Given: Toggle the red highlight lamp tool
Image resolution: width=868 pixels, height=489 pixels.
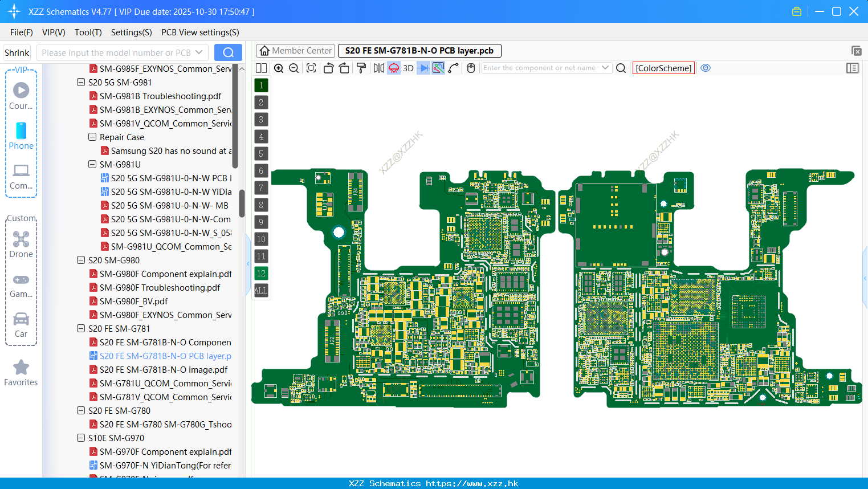Looking at the screenshot, I should pos(394,68).
